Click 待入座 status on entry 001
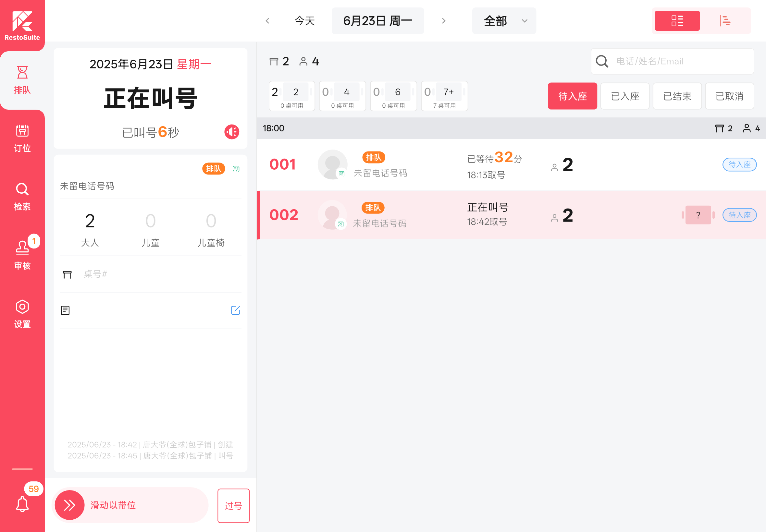766x532 pixels. [739, 164]
